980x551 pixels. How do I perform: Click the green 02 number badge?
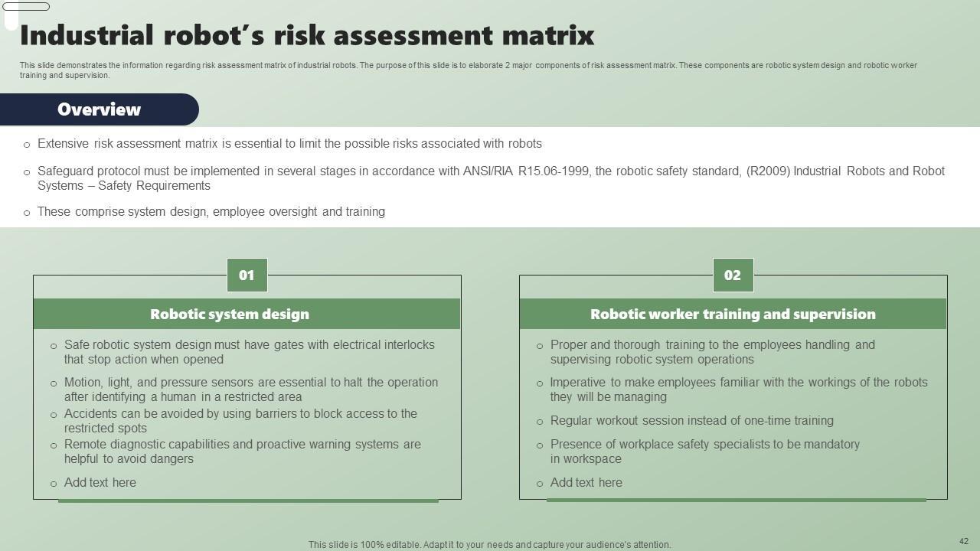[733, 275]
